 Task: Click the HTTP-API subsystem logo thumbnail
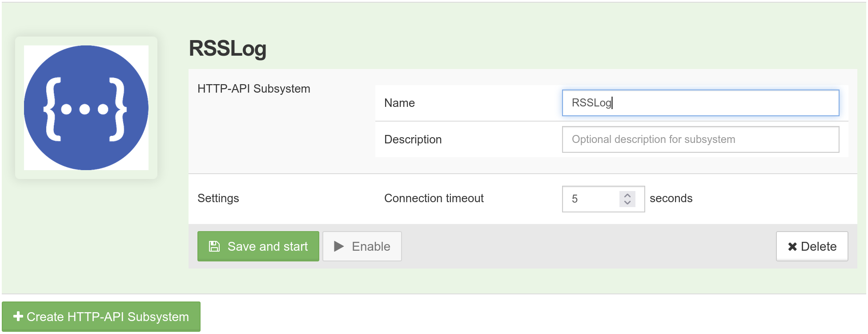tap(86, 108)
